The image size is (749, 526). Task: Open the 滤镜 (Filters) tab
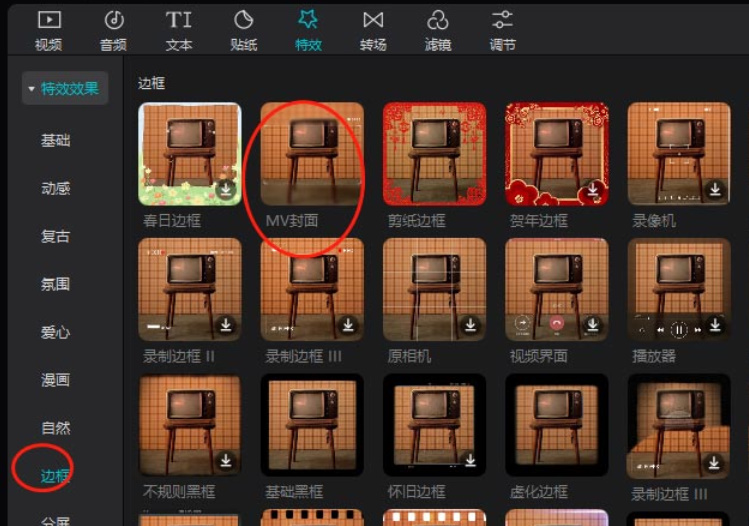438,31
